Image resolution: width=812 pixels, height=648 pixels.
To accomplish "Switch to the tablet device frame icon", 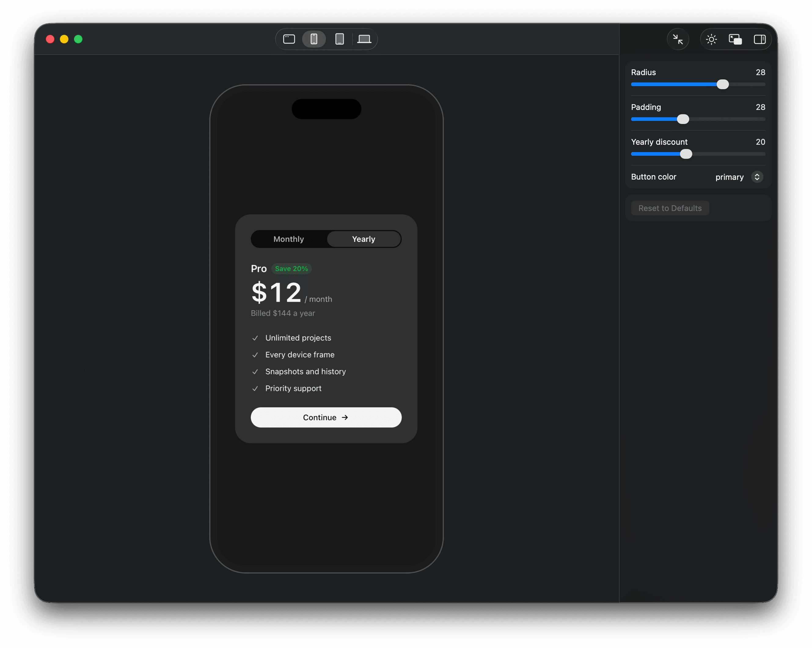I will point(339,39).
